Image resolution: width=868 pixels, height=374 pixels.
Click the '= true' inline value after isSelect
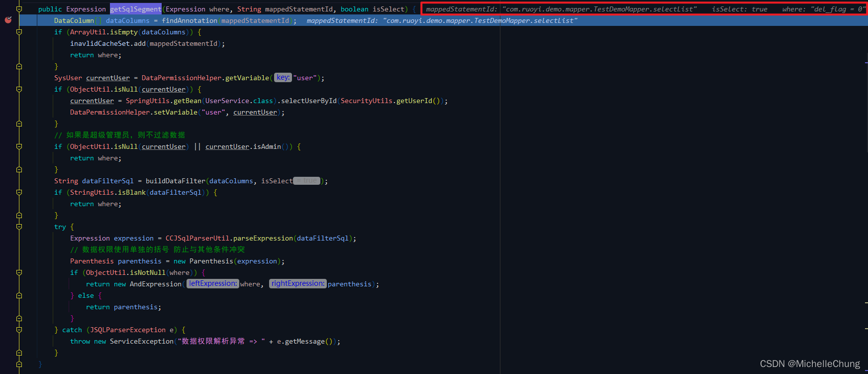point(306,181)
